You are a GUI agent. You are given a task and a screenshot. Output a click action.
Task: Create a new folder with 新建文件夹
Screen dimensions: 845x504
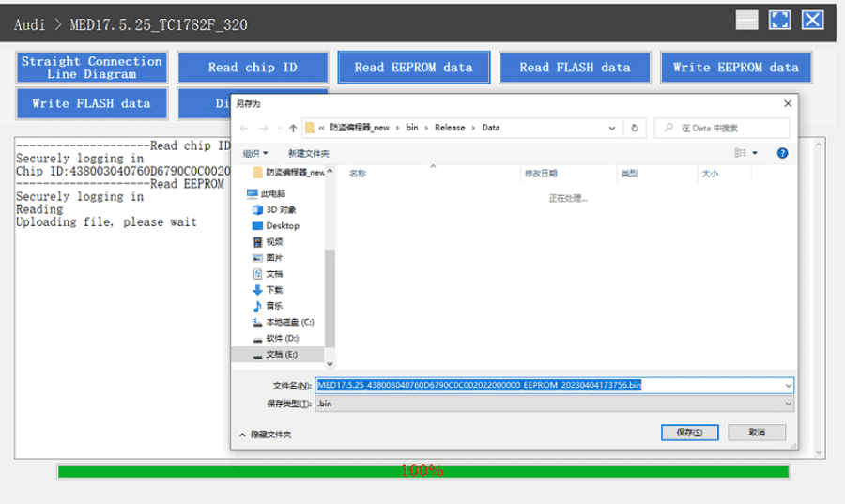[308, 154]
